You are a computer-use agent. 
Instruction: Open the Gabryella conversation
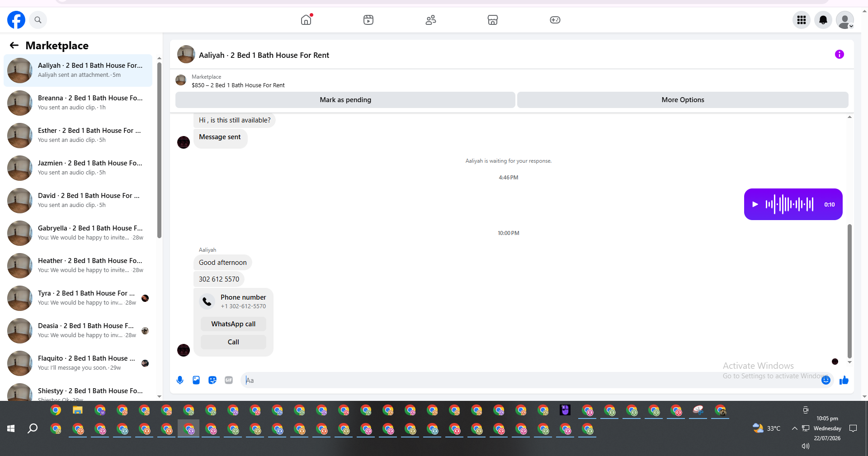[x=78, y=233]
